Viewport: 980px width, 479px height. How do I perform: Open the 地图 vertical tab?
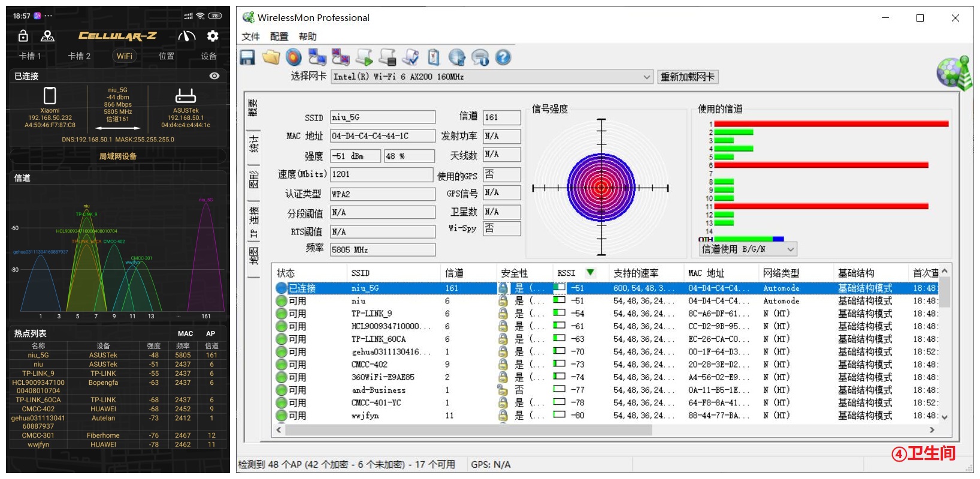pyautogui.click(x=253, y=255)
